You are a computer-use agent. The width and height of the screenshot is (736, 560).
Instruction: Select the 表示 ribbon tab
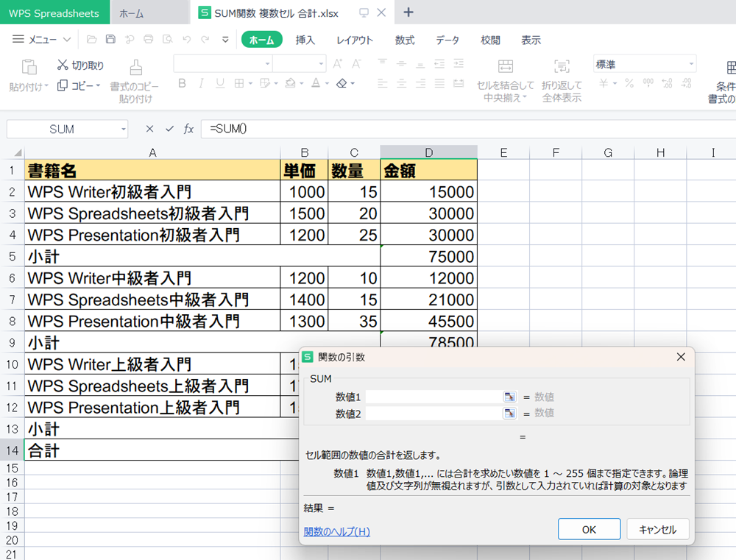click(531, 40)
